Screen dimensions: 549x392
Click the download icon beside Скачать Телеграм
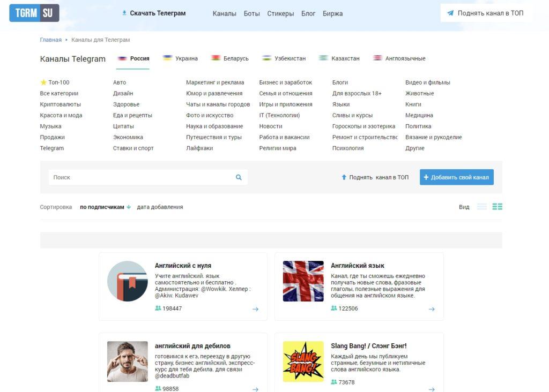(x=125, y=12)
